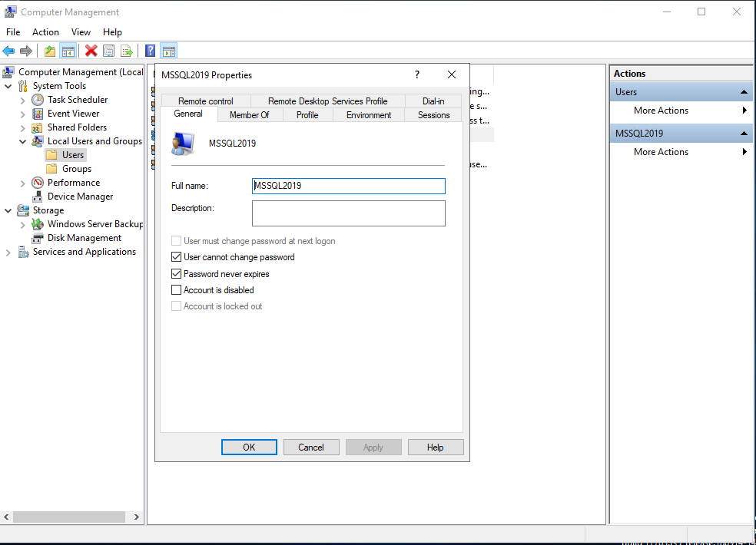Click the Storage icon in tree
The image size is (756, 545).
(x=22, y=210)
